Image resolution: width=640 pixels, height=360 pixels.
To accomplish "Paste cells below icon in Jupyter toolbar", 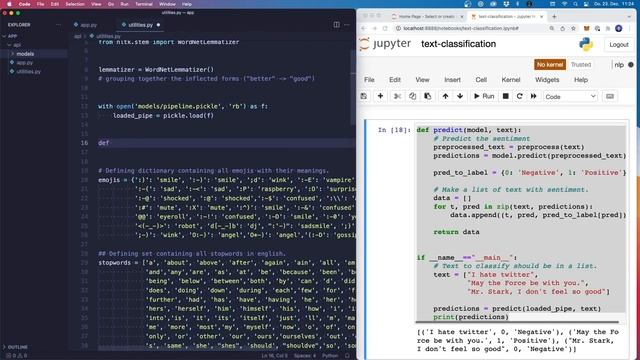I will [427, 96].
